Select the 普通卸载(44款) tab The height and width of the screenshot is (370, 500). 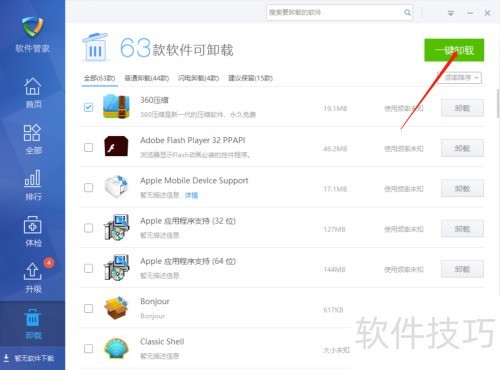tap(147, 78)
